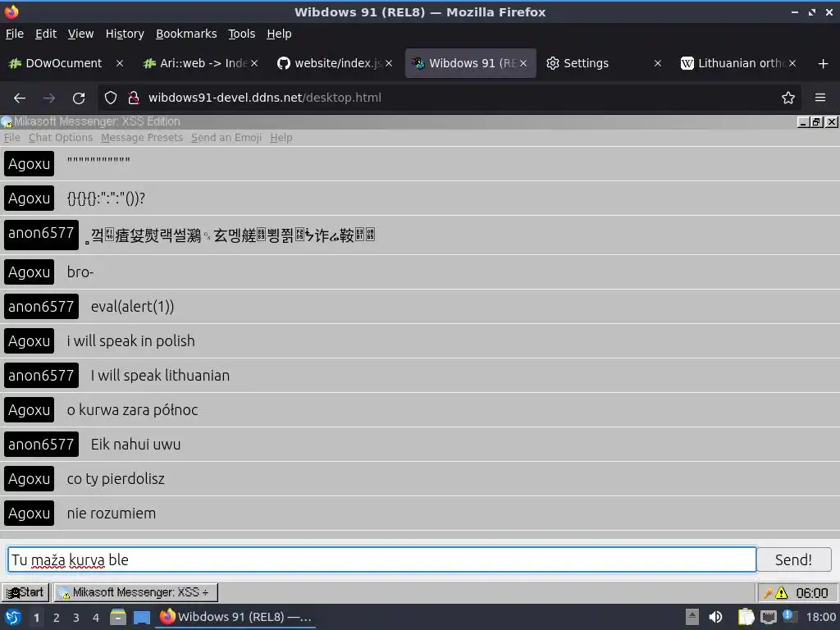Open the volume control tray icon
The image size is (840, 630).
pos(715,617)
